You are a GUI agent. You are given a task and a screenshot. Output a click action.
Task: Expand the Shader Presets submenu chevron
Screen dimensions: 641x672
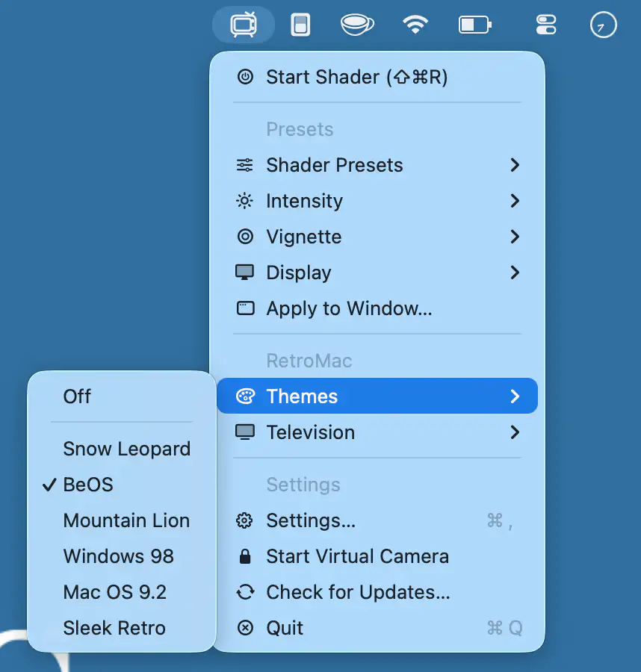[515, 165]
